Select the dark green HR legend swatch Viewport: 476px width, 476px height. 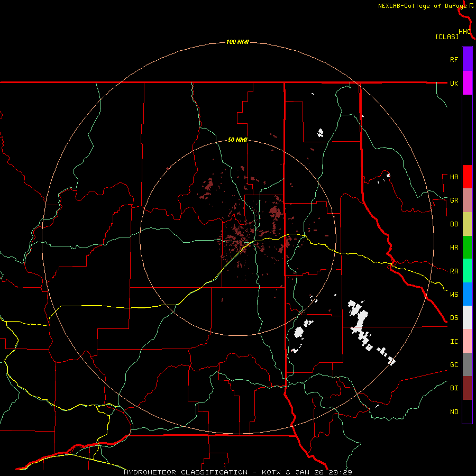click(x=467, y=247)
